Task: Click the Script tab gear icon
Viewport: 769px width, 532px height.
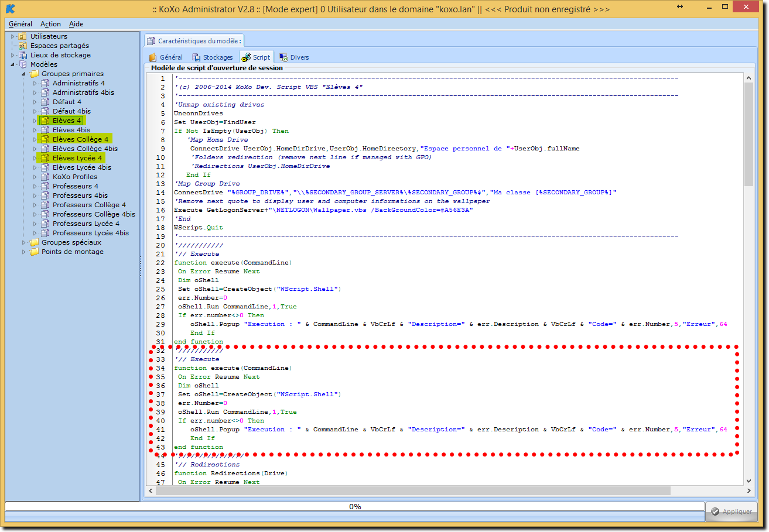Action: point(246,57)
